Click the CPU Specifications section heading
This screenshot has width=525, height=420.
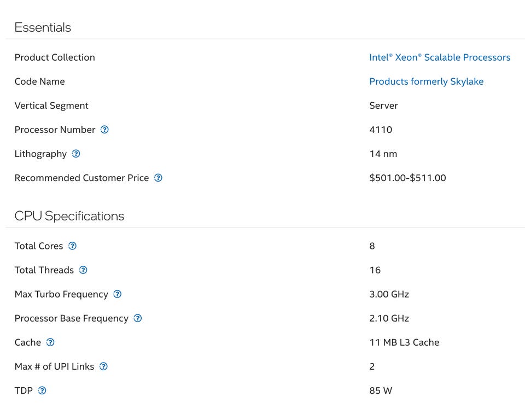pos(69,216)
